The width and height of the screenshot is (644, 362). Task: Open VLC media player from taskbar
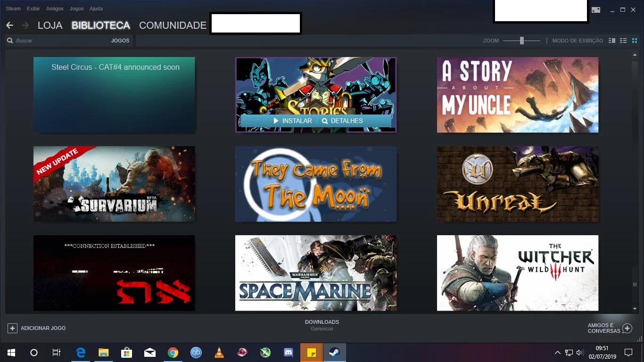tap(219, 353)
